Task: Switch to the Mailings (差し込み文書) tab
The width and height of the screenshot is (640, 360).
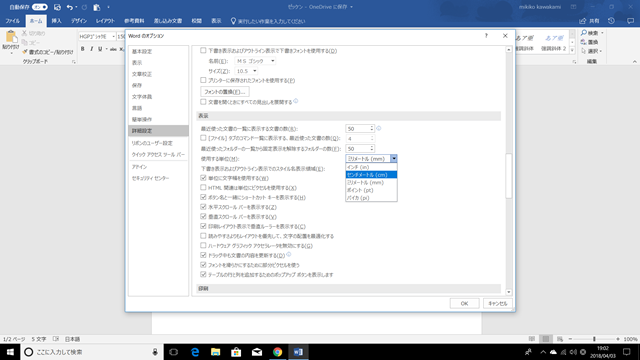Action: pyautogui.click(x=168, y=21)
